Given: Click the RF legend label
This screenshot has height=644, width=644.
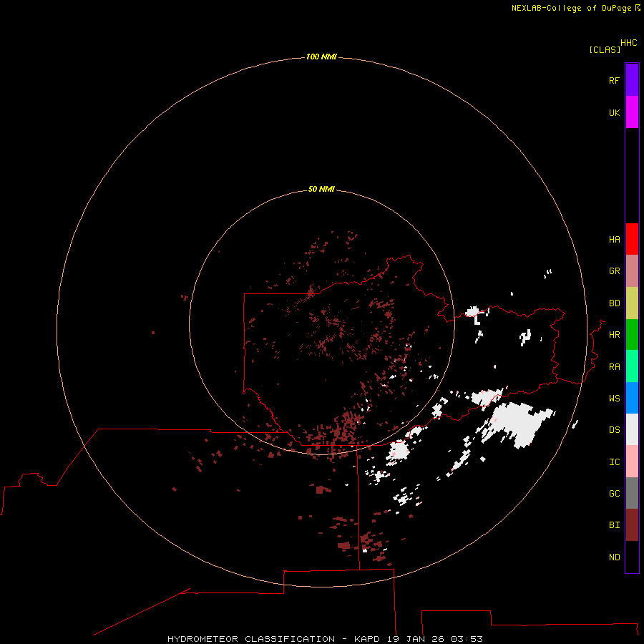Looking at the screenshot, I should coord(615,80).
